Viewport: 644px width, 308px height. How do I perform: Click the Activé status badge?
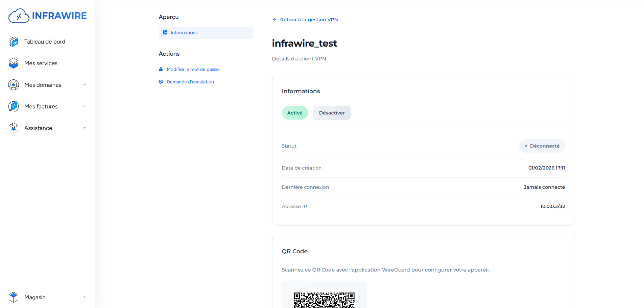click(x=294, y=112)
